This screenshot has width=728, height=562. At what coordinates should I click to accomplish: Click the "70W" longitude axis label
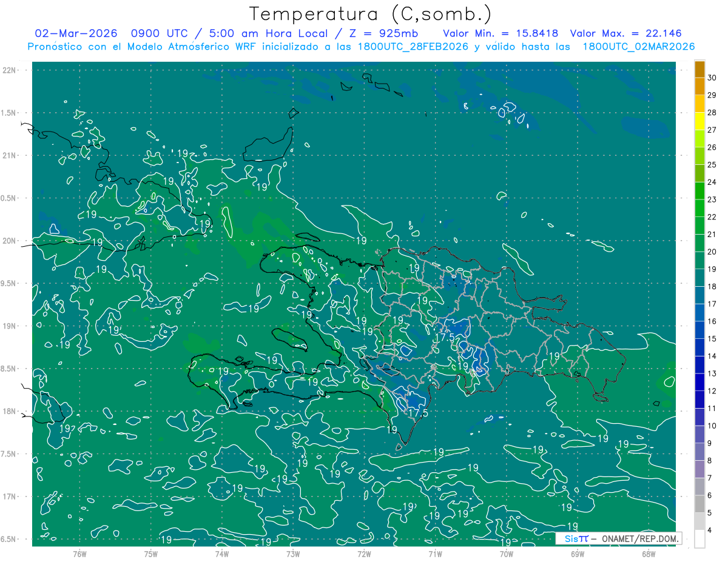(507, 554)
